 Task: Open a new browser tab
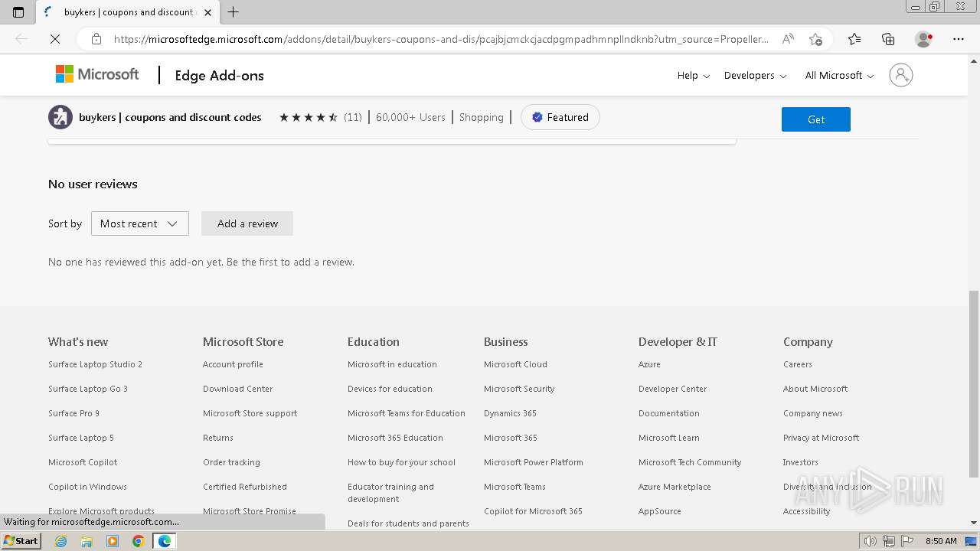(x=234, y=12)
